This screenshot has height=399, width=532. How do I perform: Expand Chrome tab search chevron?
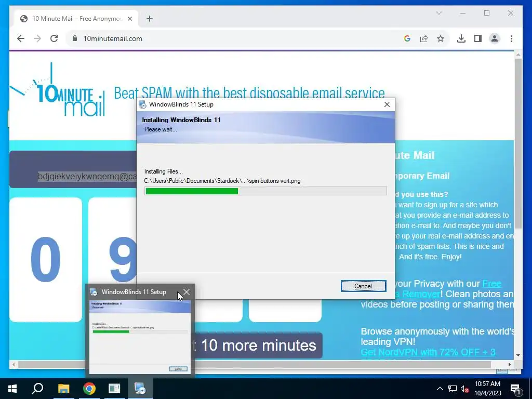438,13
